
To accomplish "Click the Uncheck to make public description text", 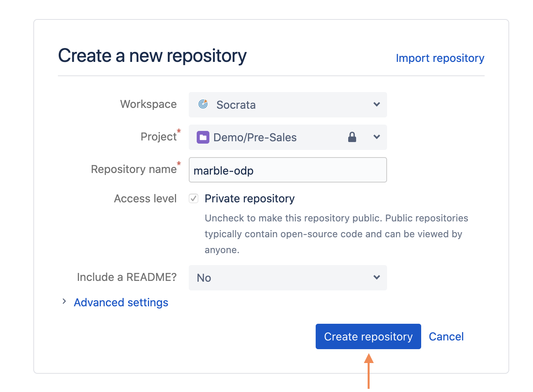I will coord(336,234).
